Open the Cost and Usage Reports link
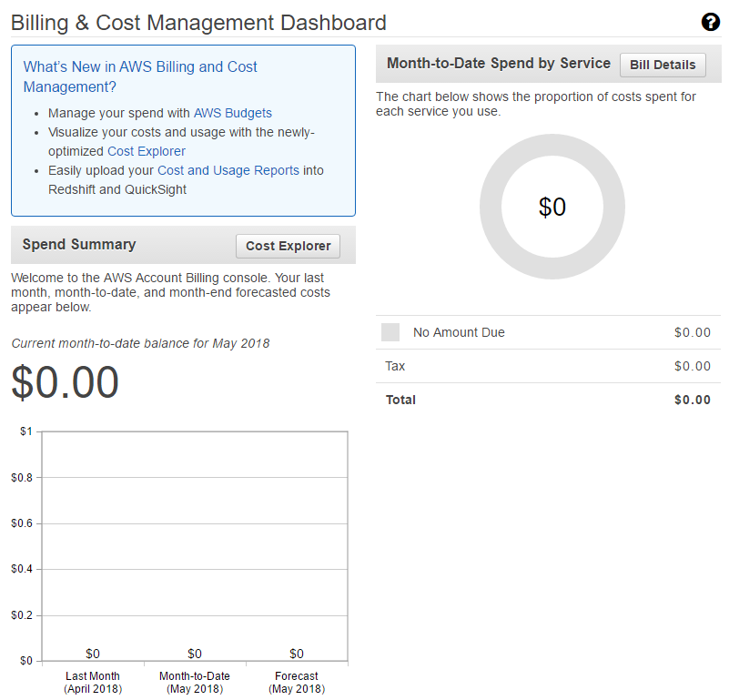Screen dimensions: 729x700 pos(228,170)
